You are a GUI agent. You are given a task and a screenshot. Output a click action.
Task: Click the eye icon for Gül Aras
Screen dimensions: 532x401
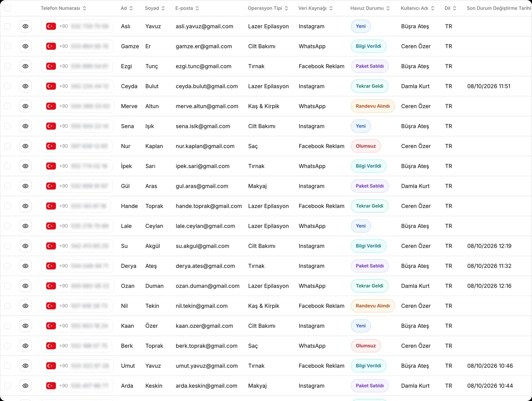(x=25, y=186)
